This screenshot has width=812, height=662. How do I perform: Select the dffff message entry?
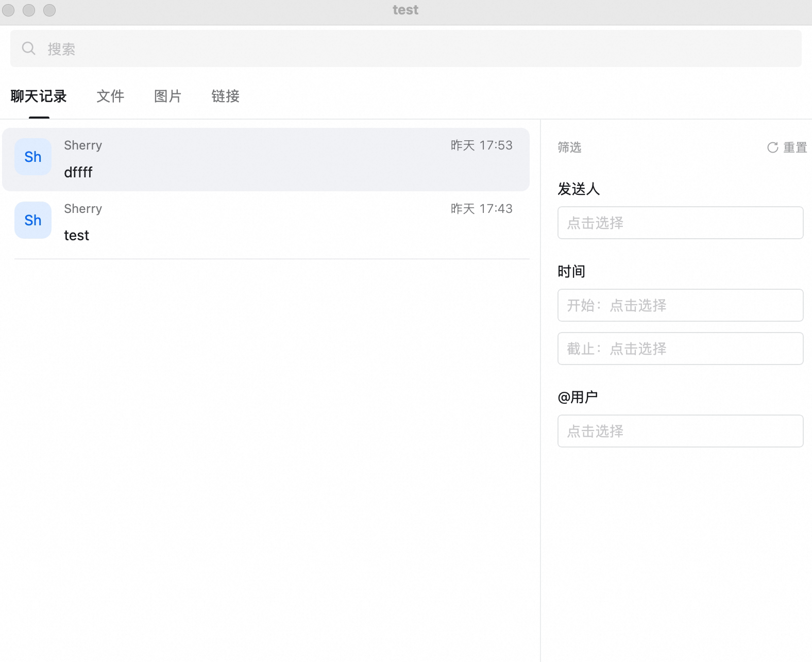(266, 159)
